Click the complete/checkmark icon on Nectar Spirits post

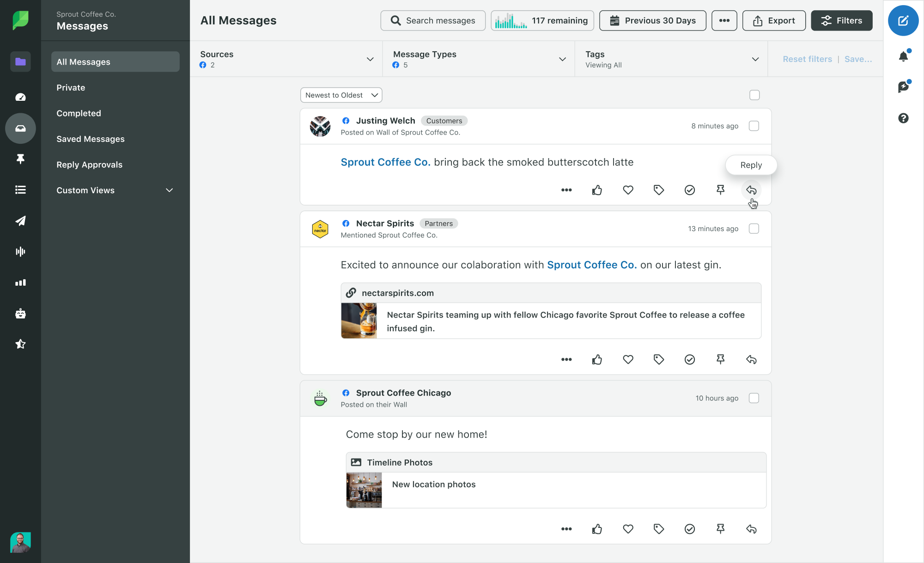690,359
